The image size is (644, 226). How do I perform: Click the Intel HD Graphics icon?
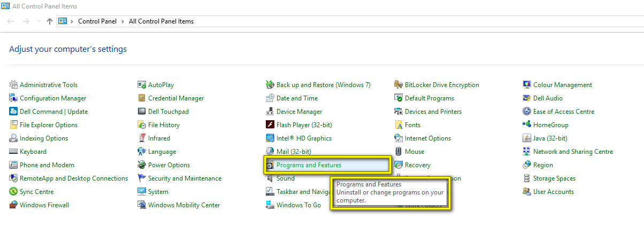click(270, 138)
